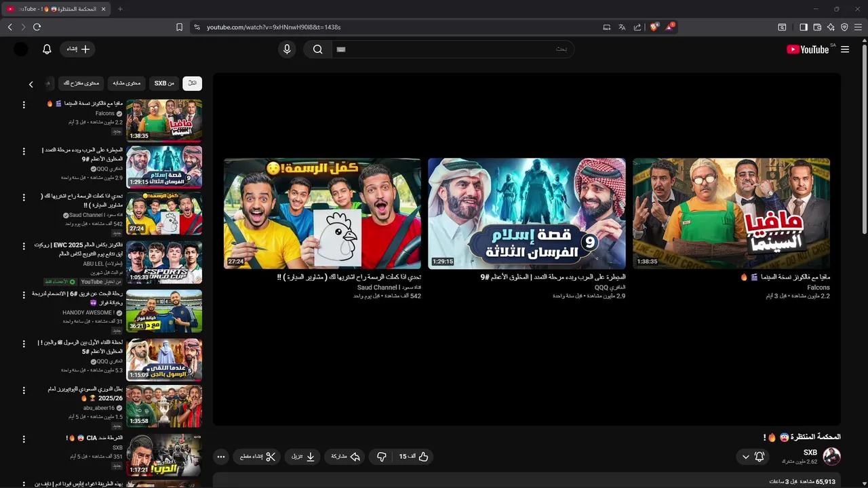This screenshot has height=488, width=868.
Task: Play endscreen video قصة إسلام الفرسان الثلاثة
Action: pos(527,213)
